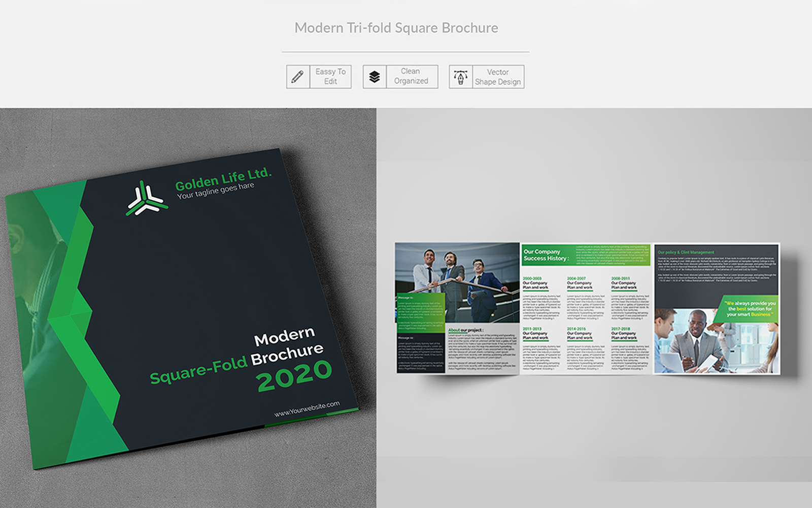Screen dimensions: 812x508
Task: Open the www.Yourwebsite.com link on cover
Action: click(x=307, y=409)
